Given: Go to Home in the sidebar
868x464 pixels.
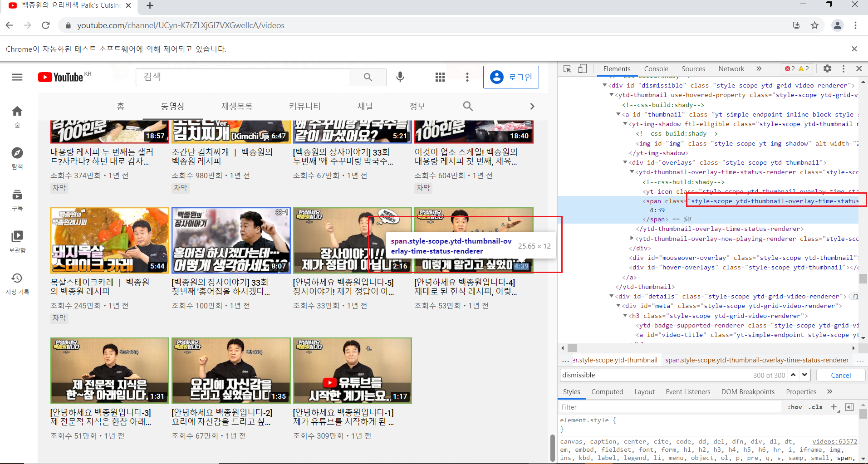Looking at the screenshot, I should click(17, 116).
